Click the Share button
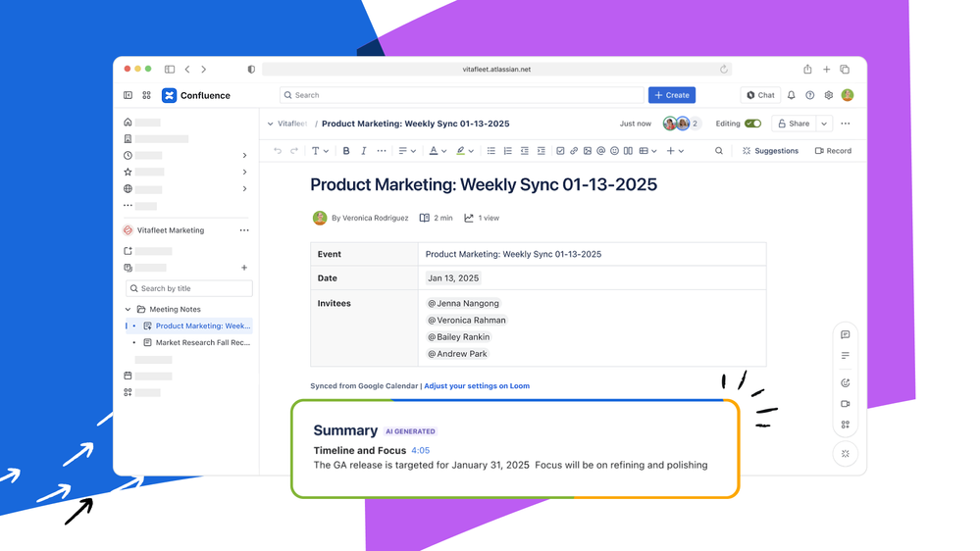980x551 pixels. click(794, 124)
